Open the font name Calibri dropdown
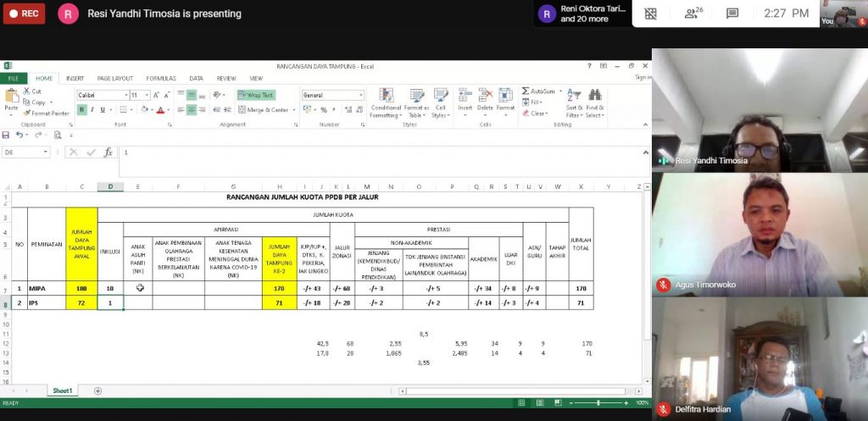Image resolution: width=868 pixels, height=421 pixels. pos(125,96)
